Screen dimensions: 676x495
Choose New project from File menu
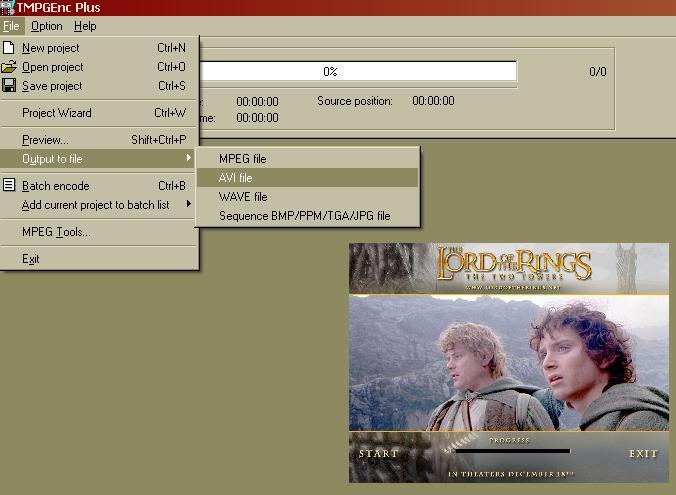click(99, 48)
